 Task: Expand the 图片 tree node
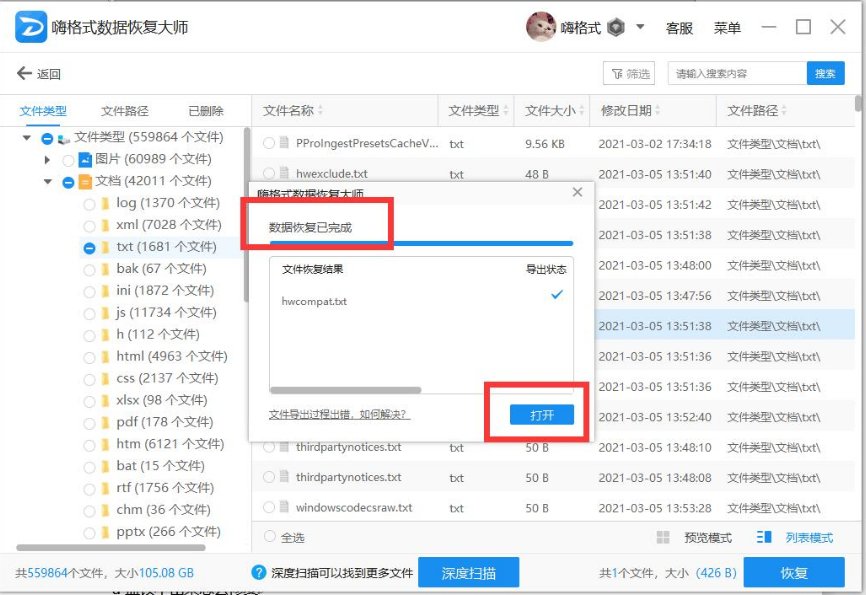(x=47, y=160)
